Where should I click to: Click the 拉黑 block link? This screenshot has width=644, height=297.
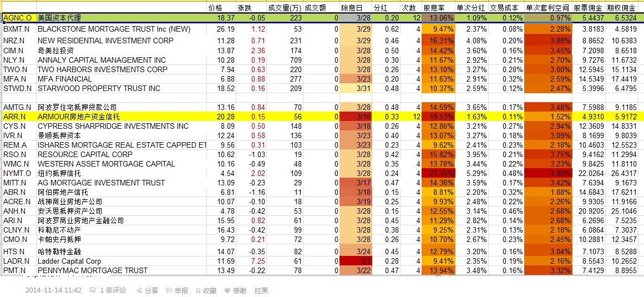point(261,290)
